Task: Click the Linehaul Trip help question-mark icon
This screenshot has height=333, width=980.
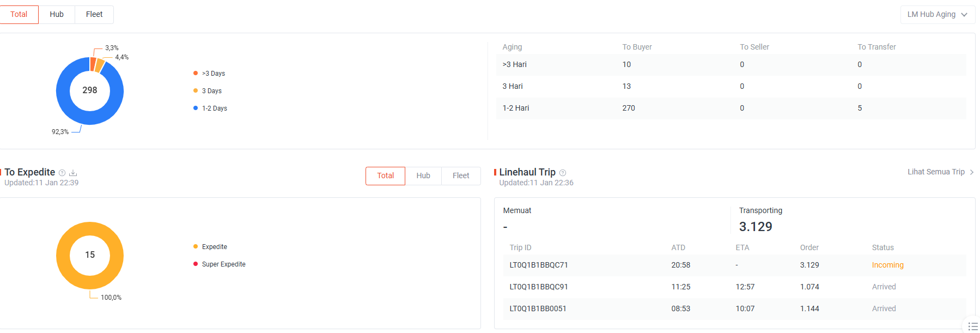Action: [563, 173]
